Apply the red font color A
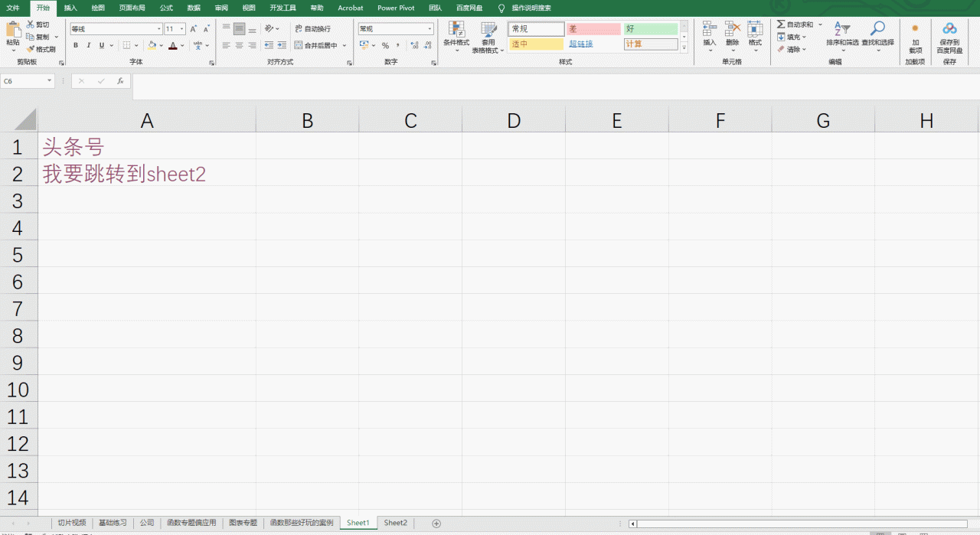 (x=172, y=45)
